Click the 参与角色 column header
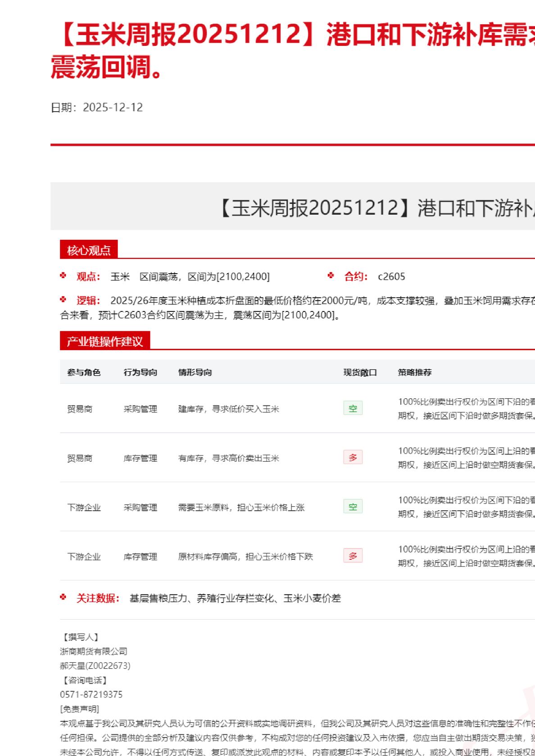 (84, 372)
